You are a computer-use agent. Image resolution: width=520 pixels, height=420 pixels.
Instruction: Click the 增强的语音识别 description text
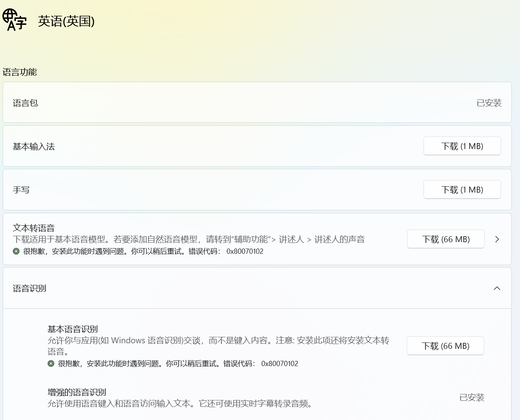tap(180, 404)
